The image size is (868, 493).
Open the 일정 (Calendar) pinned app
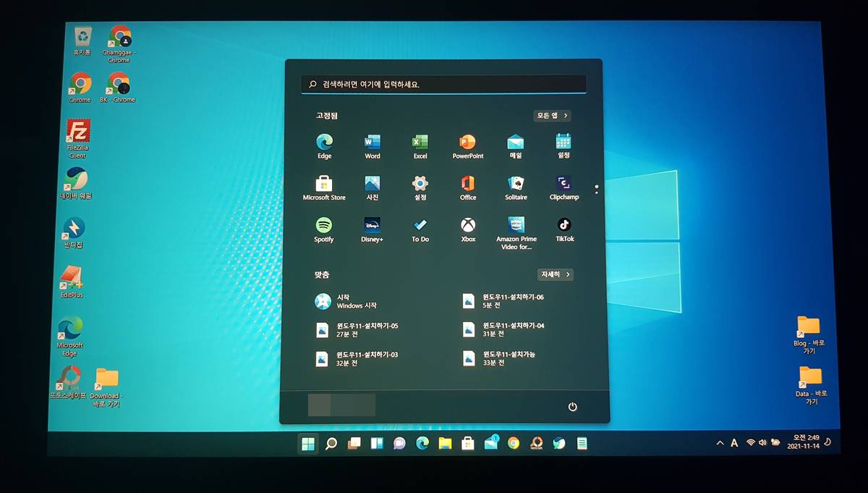[563, 146]
